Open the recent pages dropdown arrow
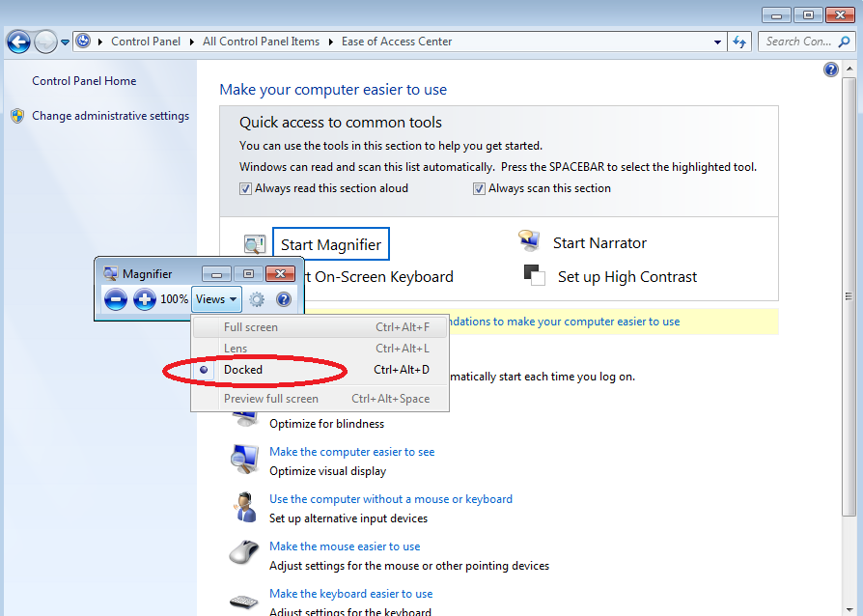 [65, 42]
